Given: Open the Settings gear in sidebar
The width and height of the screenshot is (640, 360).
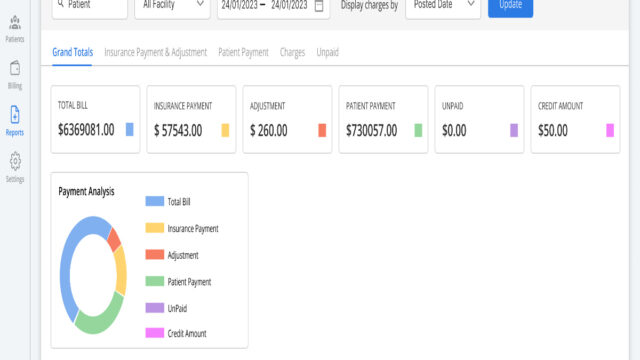Looking at the screenshot, I should [15, 167].
